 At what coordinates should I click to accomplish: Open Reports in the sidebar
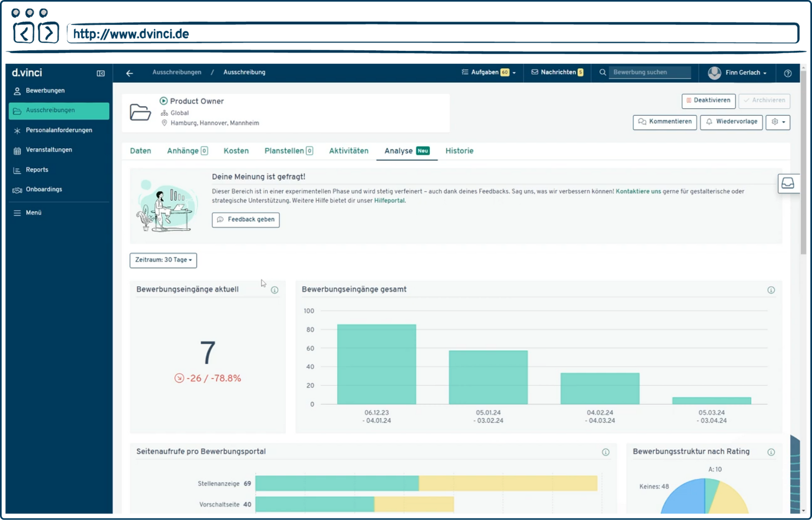(37, 170)
